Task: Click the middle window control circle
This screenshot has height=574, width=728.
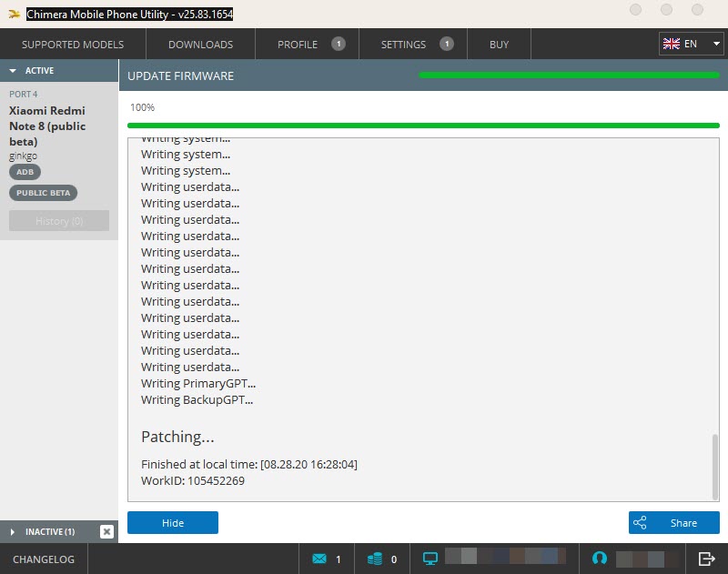Action: click(666, 9)
